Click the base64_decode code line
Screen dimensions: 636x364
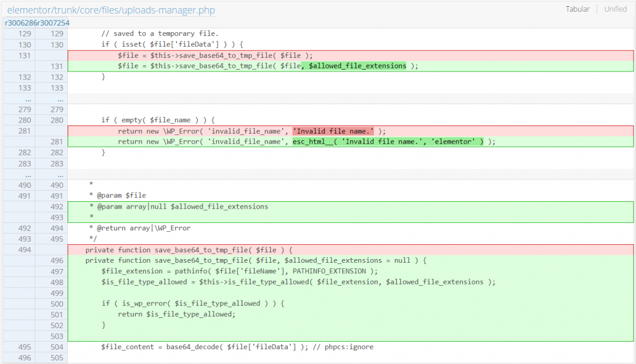[237, 347]
